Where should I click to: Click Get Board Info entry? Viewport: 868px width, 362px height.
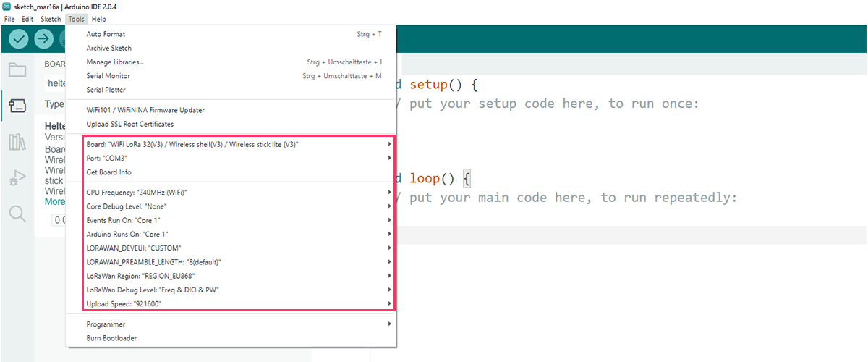231,172
